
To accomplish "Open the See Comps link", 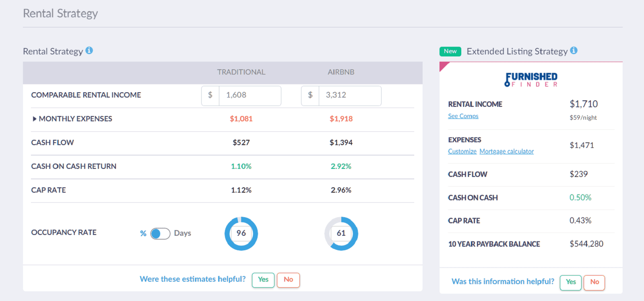I will [463, 116].
